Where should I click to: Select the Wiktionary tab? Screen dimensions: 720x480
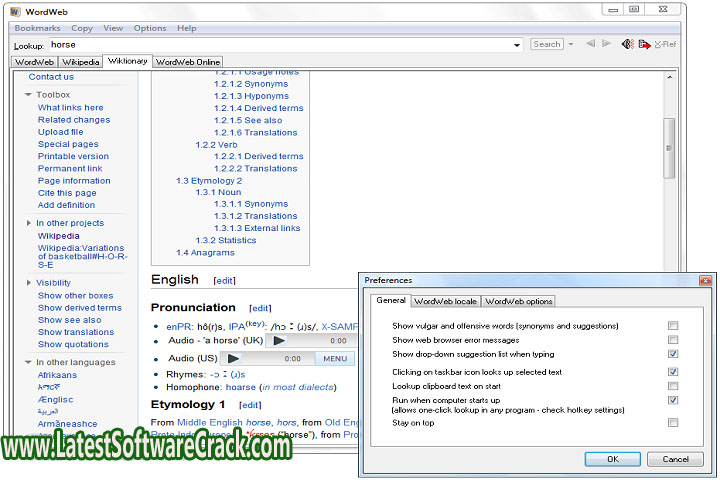(x=128, y=61)
